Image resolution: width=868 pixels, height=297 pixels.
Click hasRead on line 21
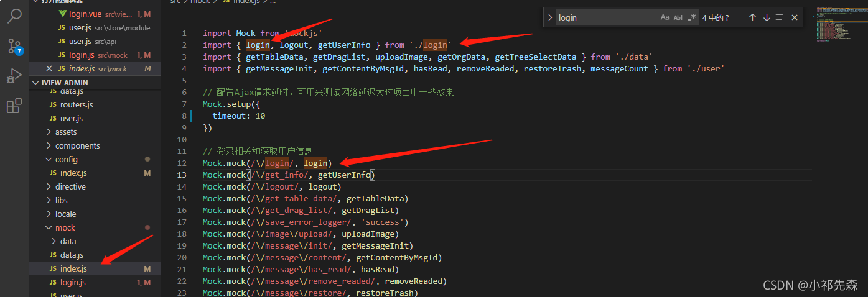(378, 269)
